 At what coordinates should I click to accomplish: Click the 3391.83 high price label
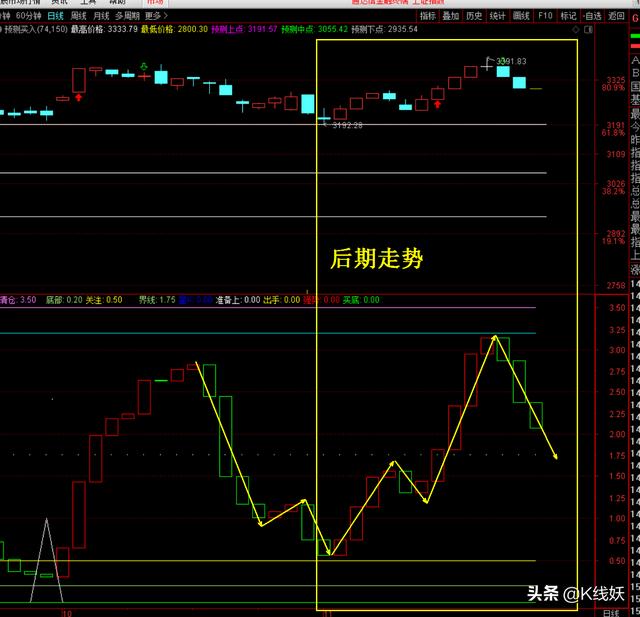511,61
